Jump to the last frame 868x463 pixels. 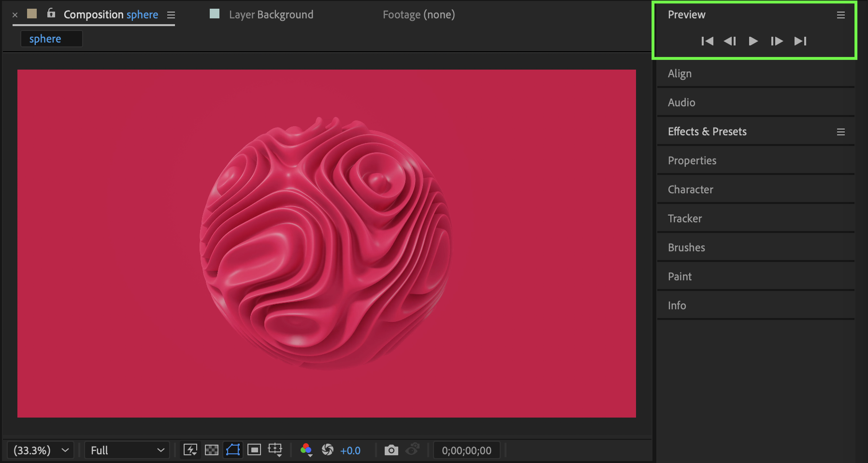800,41
